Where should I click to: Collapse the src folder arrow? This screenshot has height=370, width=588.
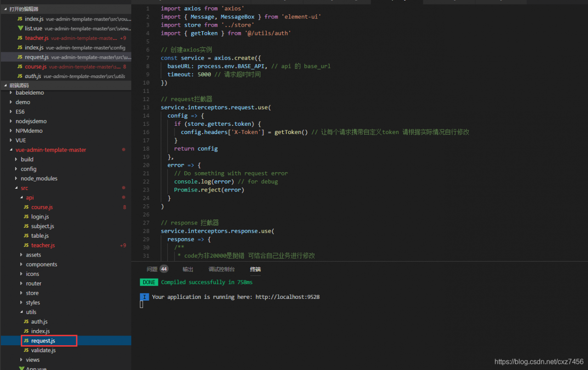16,188
